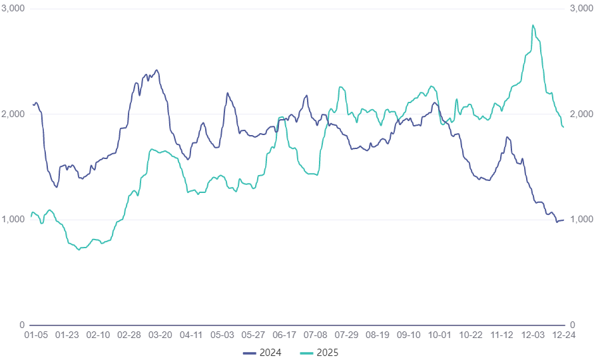Screen dimensions: 598x364
Task: Click the 1,000 label on left axis
Action: [13, 220]
